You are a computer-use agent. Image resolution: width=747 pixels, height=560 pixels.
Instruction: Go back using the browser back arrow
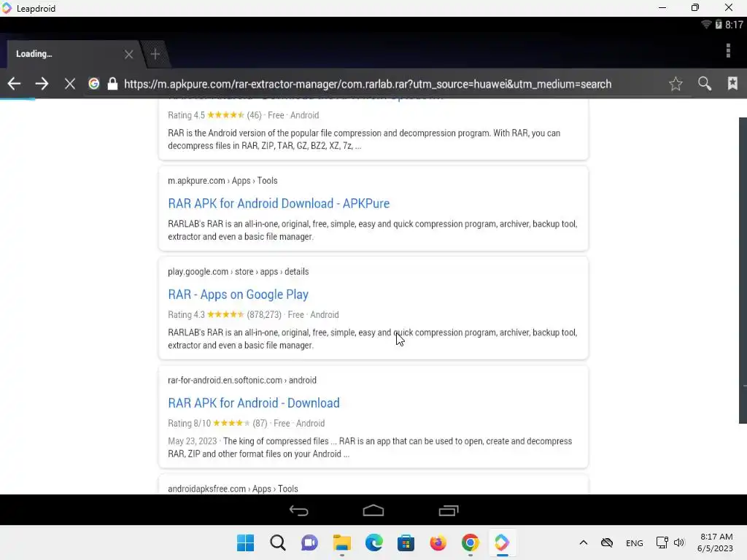(14, 84)
